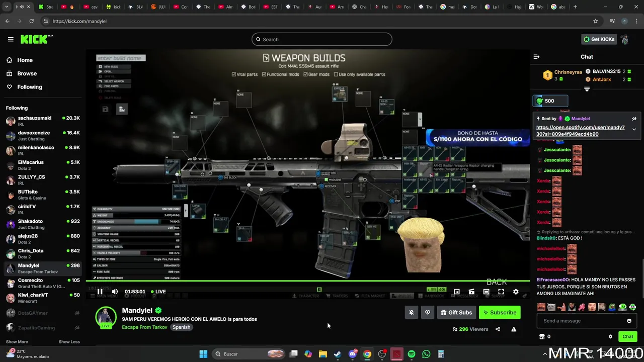Click AntJorx in the gift leaderboard
Screen dimensions: 644x362
click(602, 79)
